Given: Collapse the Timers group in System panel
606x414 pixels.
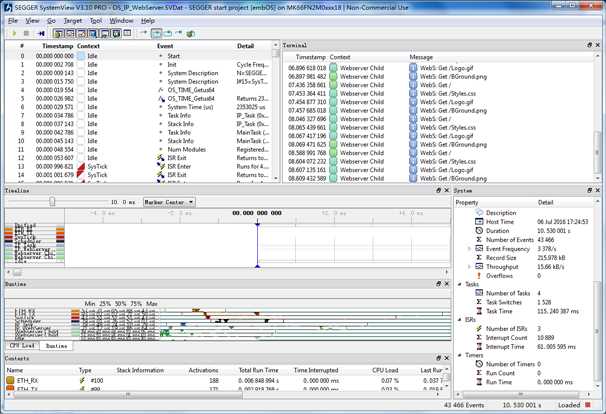Looking at the screenshot, I should [x=460, y=355].
